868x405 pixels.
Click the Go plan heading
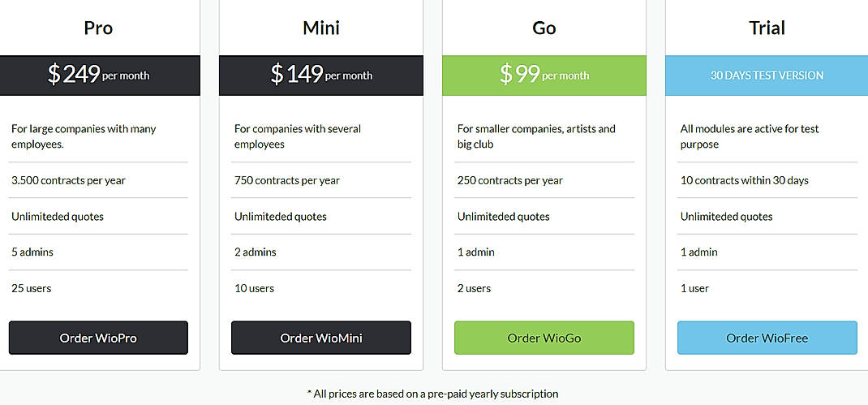pyautogui.click(x=544, y=28)
